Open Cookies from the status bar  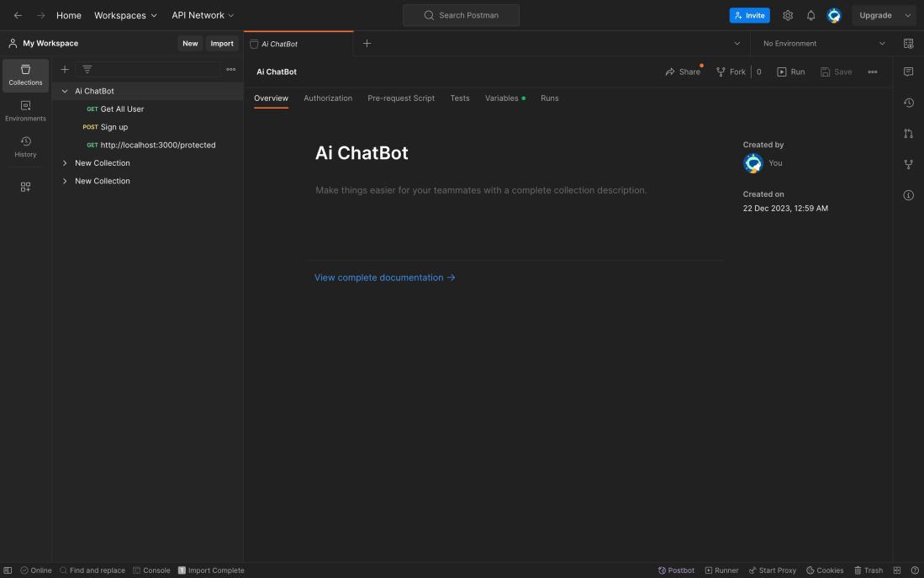(x=825, y=570)
